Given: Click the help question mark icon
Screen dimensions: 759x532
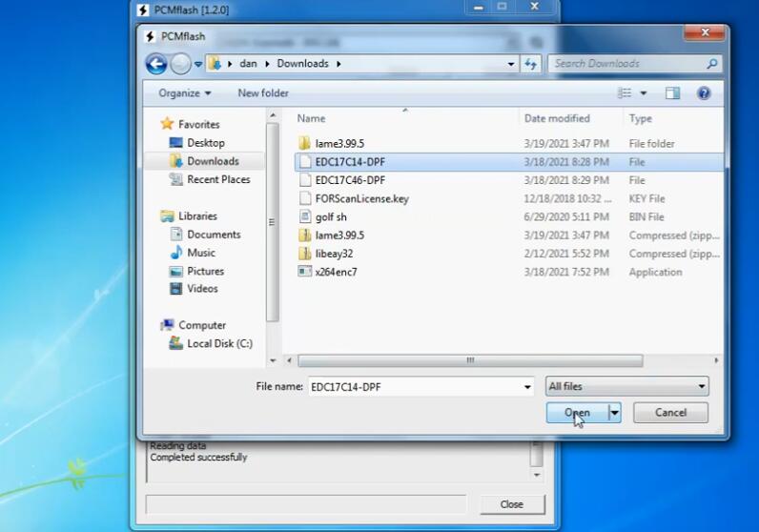Looking at the screenshot, I should click(704, 92).
